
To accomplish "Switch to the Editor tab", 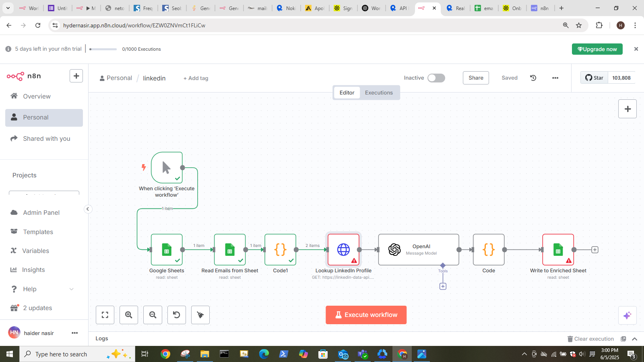I will pos(347,93).
